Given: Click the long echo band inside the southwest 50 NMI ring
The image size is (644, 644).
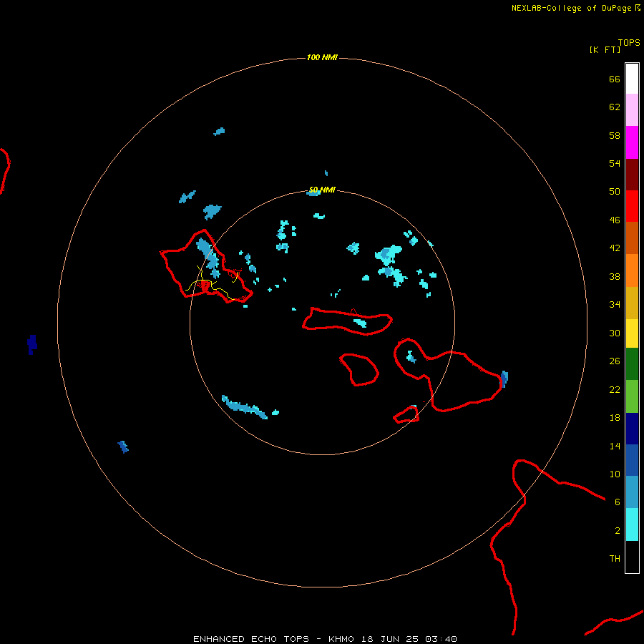Looking at the screenshot, I should click(245, 407).
